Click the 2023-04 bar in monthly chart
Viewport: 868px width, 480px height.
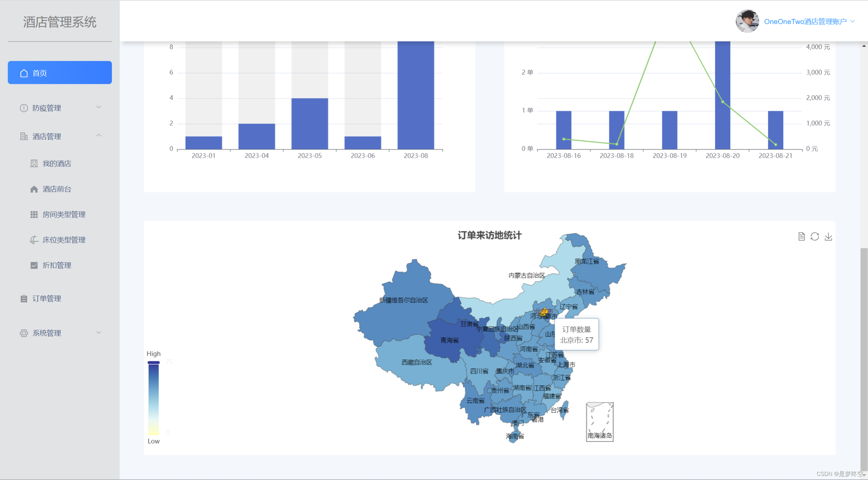(x=257, y=136)
